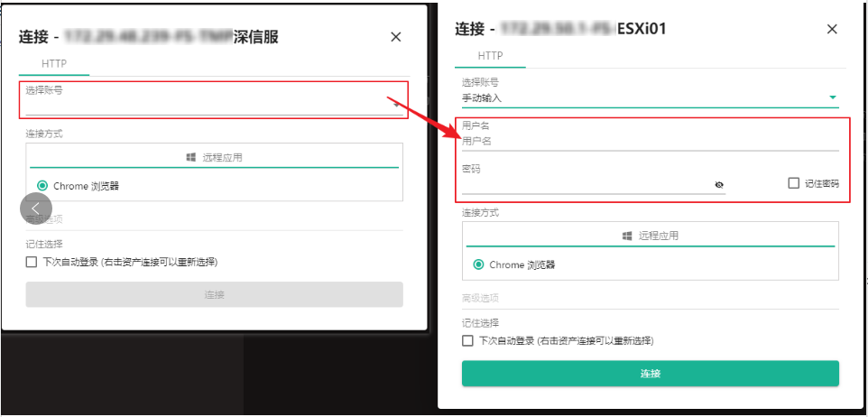The height and width of the screenshot is (417, 868).
Task: Enable 记住密码 checkbox
Action: 793,182
